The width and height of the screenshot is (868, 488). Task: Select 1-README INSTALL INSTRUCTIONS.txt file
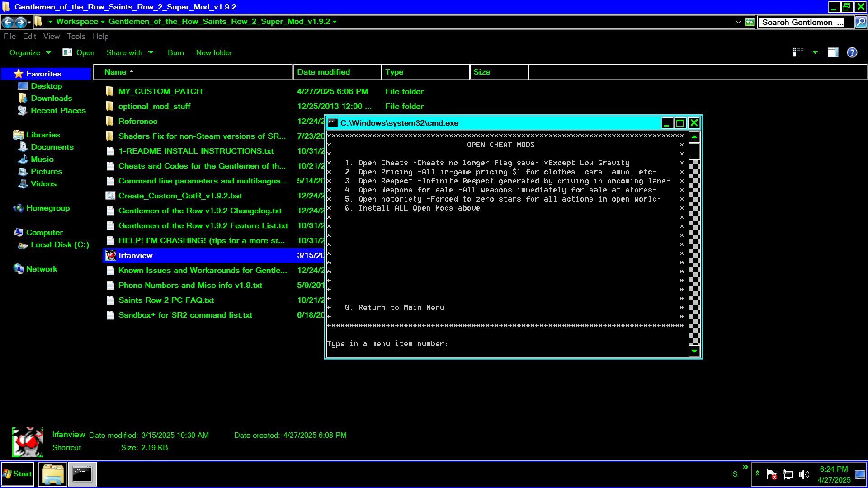pos(196,151)
